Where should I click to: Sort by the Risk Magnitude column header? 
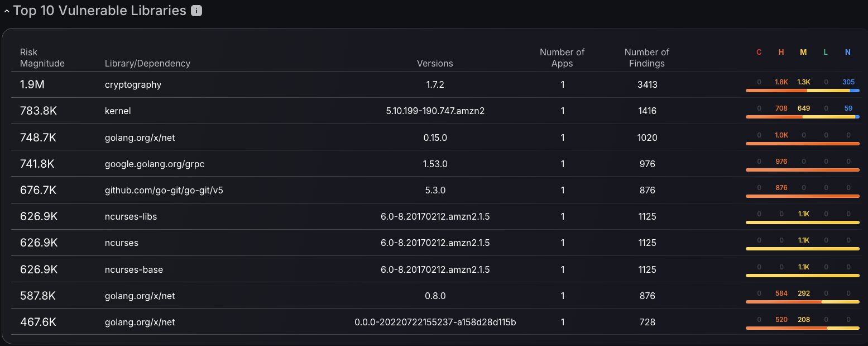(42, 58)
